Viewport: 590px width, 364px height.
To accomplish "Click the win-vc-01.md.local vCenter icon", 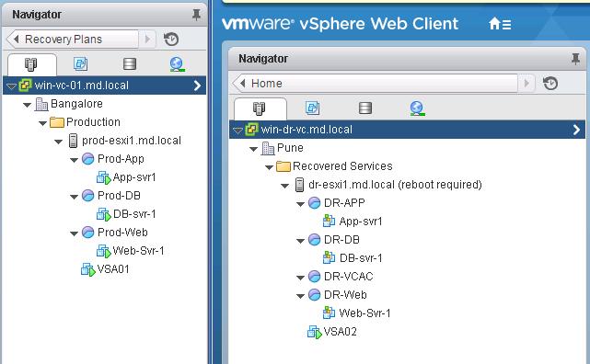I will tap(25, 85).
